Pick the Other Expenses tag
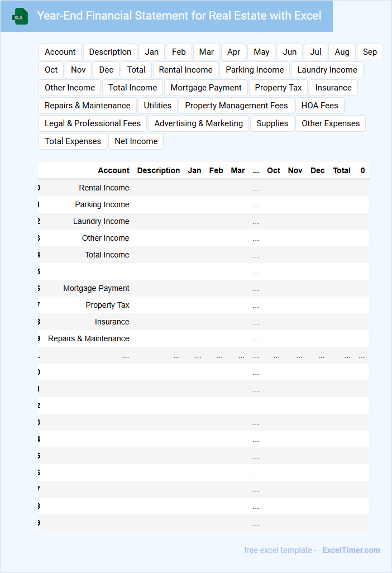The height and width of the screenshot is (573, 392). point(331,123)
